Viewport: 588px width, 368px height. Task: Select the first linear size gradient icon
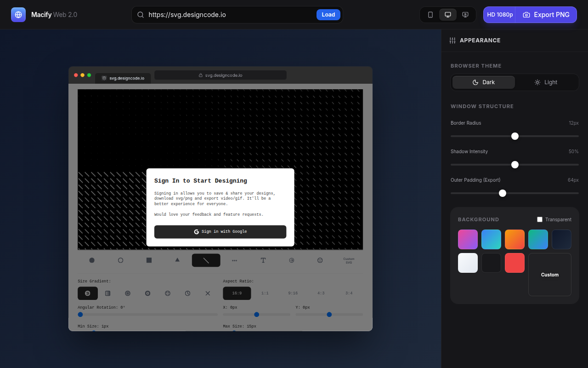(x=88, y=293)
